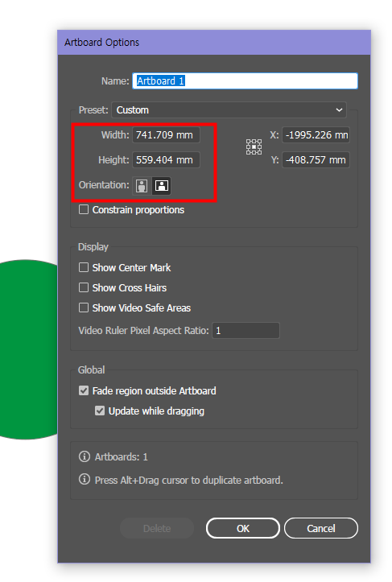Select landscape orientation icon
Screen dimensions: 392x582
click(x=162, y=186)
